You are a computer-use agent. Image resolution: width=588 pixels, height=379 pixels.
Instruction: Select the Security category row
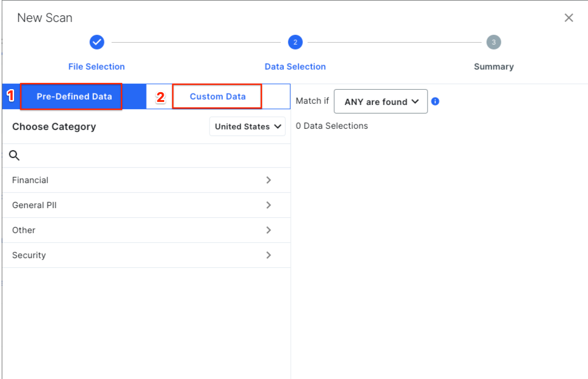point(122,255)
